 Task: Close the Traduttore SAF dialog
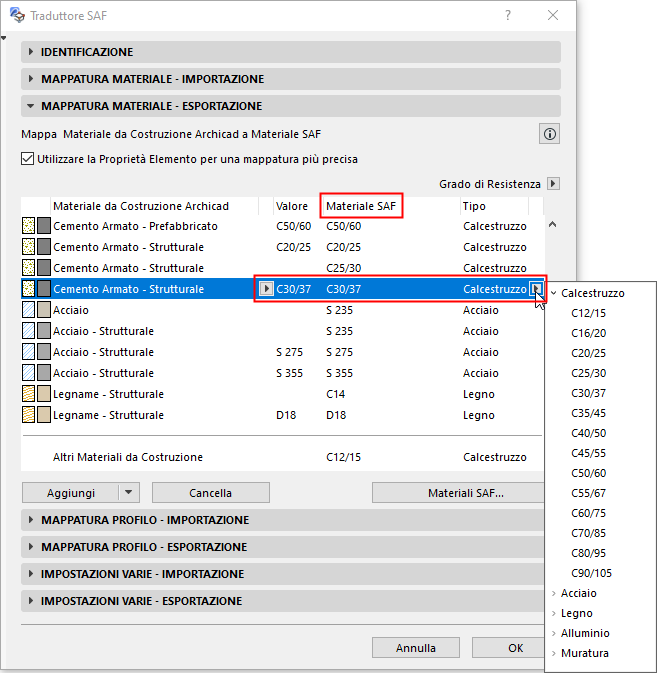coord(553,15)
